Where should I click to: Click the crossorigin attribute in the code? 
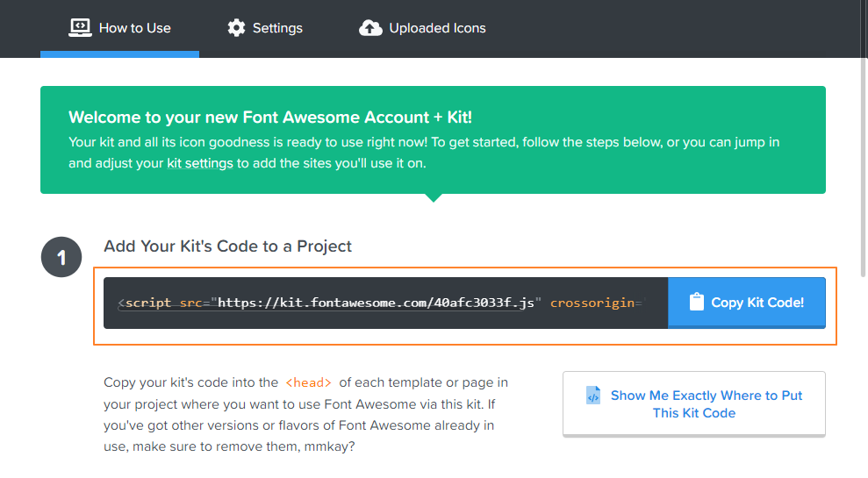coord(592,303)
